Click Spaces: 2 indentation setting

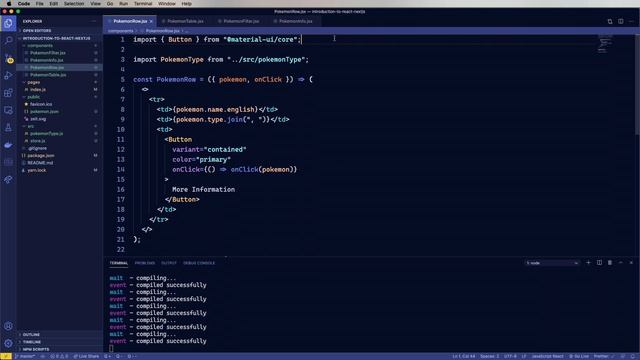[x=489, y=356]
